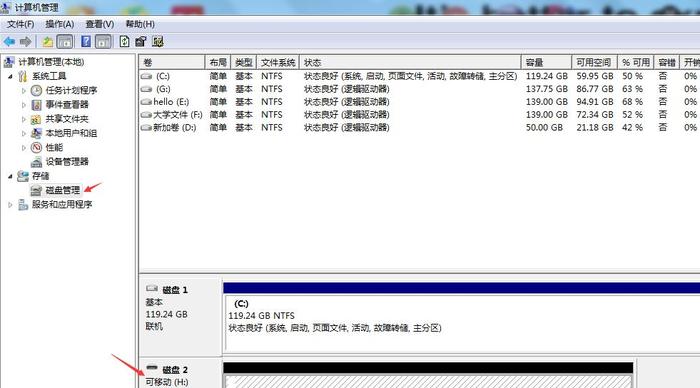Expand the 服务和应用程序 node arrow
Viewport: 700px width, 388px height.
tap(10, 204)
